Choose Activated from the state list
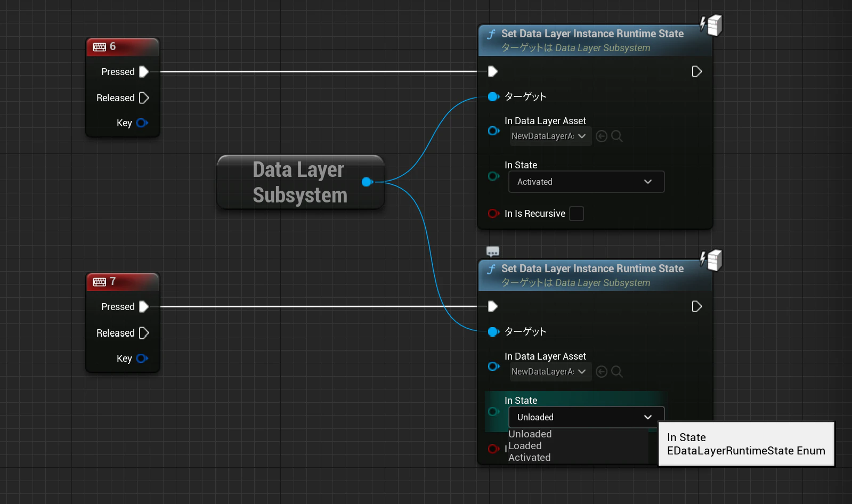Screen dimensions: 852x504 (530, 458)
